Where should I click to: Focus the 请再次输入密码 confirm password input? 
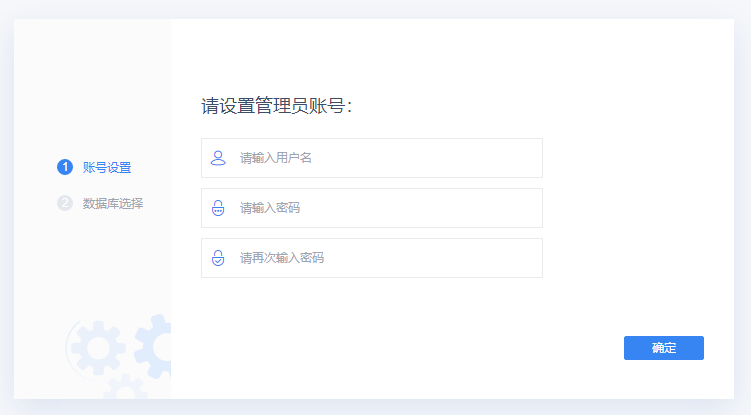click(x=372, y=258)
